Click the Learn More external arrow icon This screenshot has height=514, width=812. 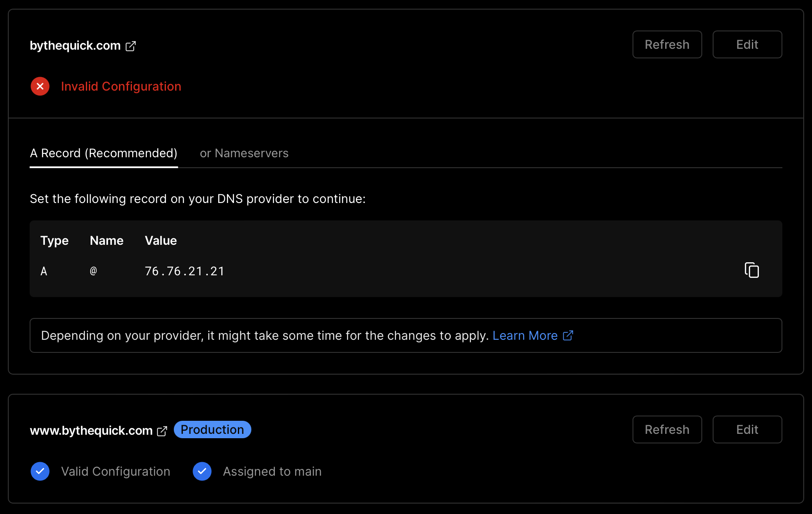click(x=568, y=335)
